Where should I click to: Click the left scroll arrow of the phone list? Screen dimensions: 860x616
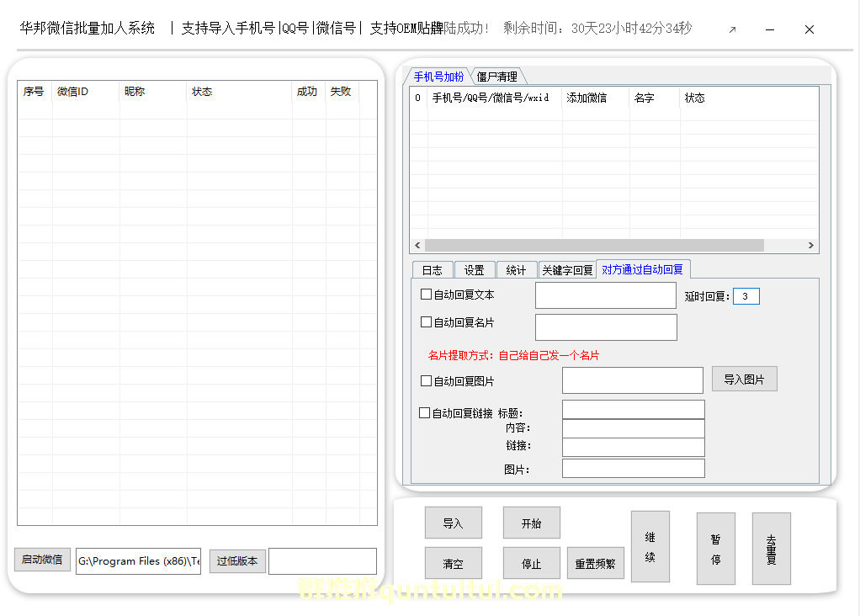click(x=417, y=245)
